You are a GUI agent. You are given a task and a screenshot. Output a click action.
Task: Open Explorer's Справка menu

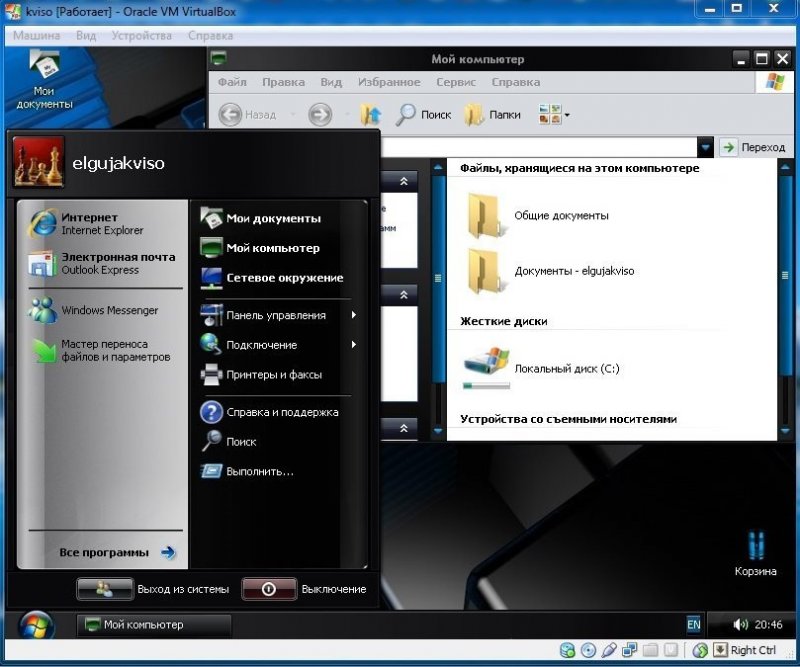pyautogui.click(x=515, y=82)
